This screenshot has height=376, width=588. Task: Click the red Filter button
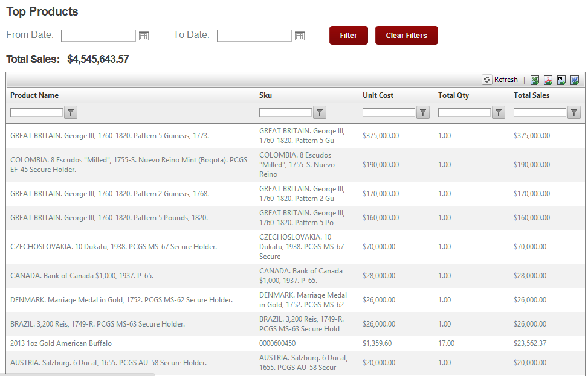coord(348,35)
